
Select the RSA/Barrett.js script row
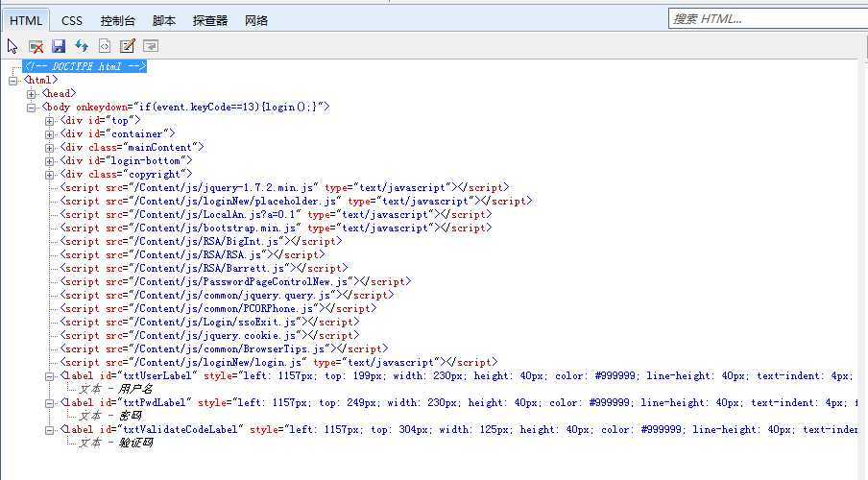204,268
